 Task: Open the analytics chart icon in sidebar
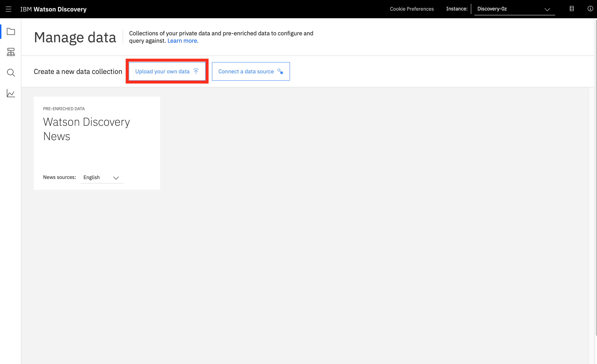tap(11, 93)
